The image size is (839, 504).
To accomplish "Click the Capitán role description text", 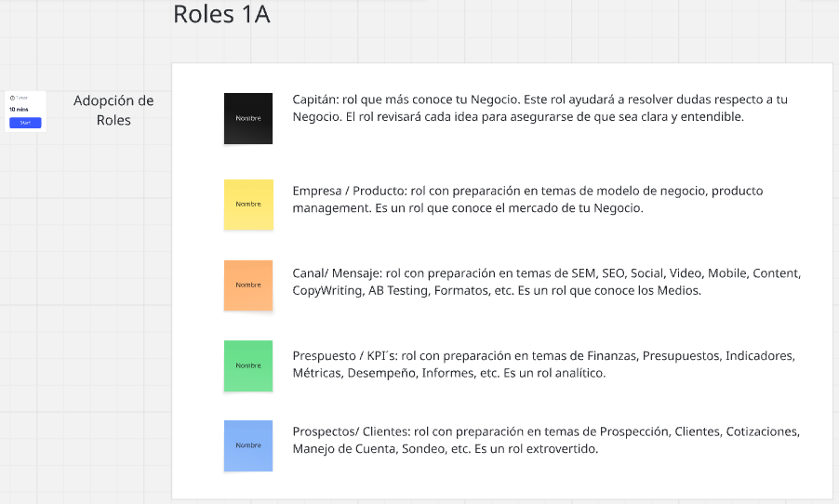I will 539,108.
